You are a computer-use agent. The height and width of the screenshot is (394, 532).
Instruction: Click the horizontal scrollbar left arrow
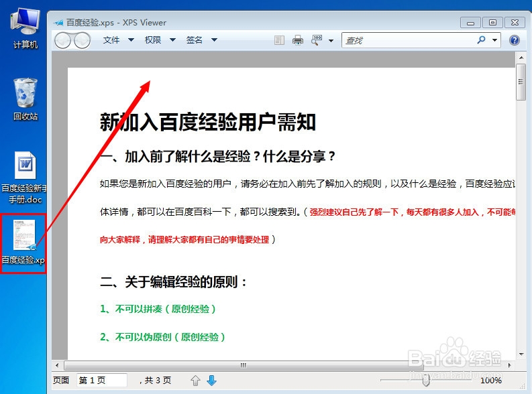click(57, 365)
